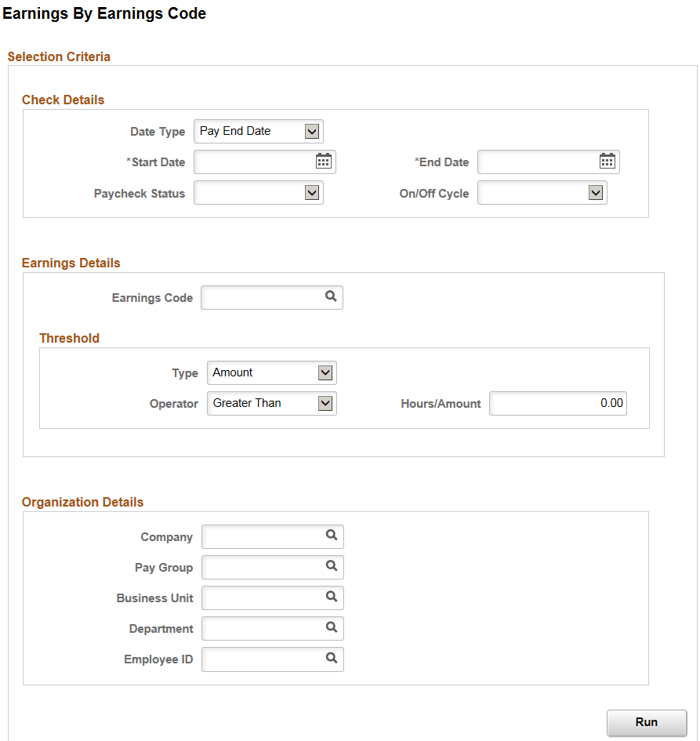Open the Company lookup search

[x=332, y=536]
